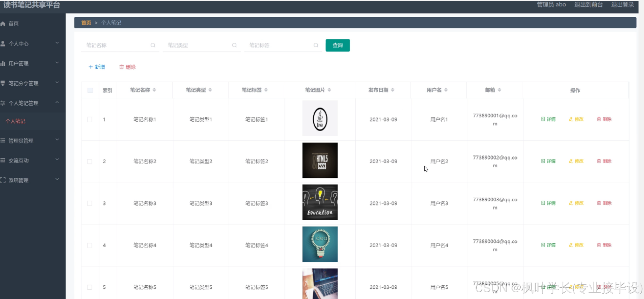Click the green 查询 button
This screenshot has height=299, width=644.
click(x=338, y=45)
